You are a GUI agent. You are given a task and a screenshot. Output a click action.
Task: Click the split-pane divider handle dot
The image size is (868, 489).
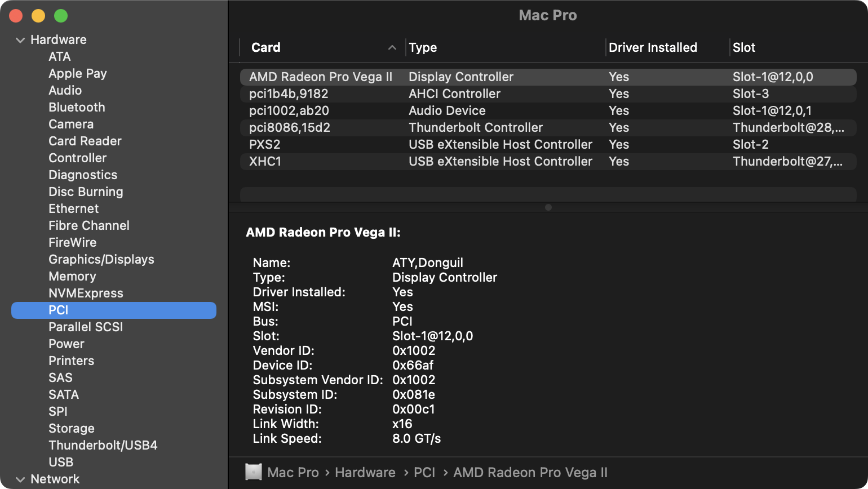pos(548,207)
